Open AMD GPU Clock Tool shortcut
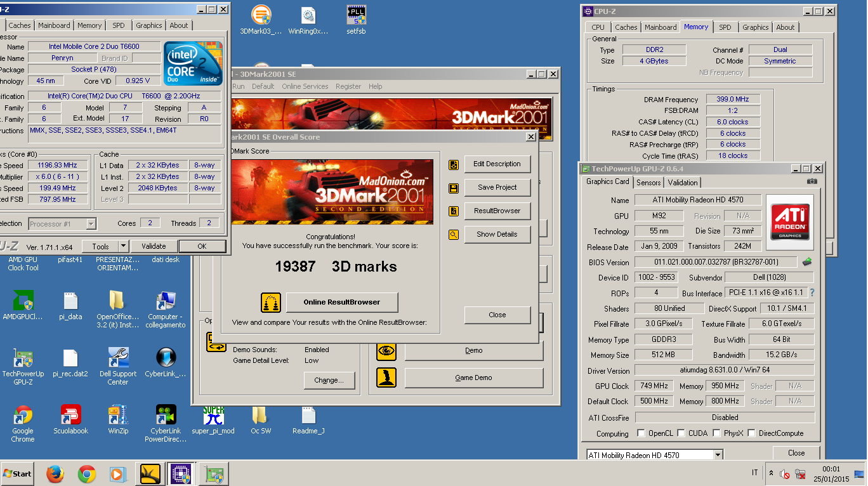The image size is (868, 486). click(x=23, y=263)
